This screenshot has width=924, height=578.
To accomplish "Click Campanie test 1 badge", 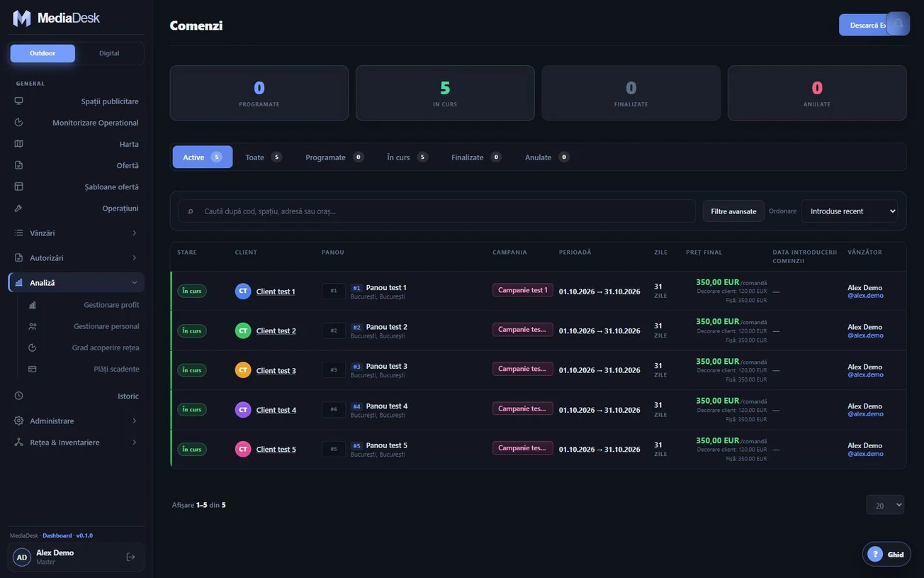I will (x=523, y=290).
